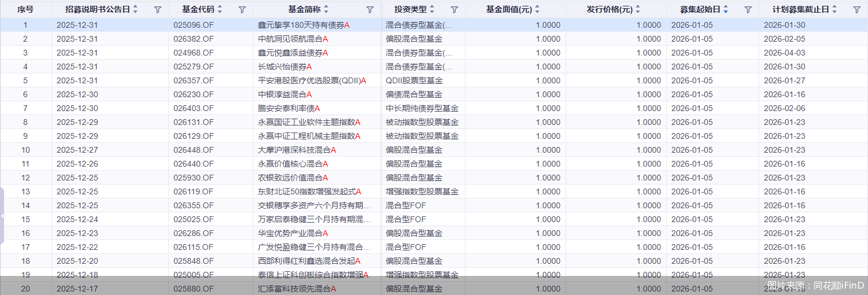
Task: Click the 序号 column header
Action: (25, 9)
